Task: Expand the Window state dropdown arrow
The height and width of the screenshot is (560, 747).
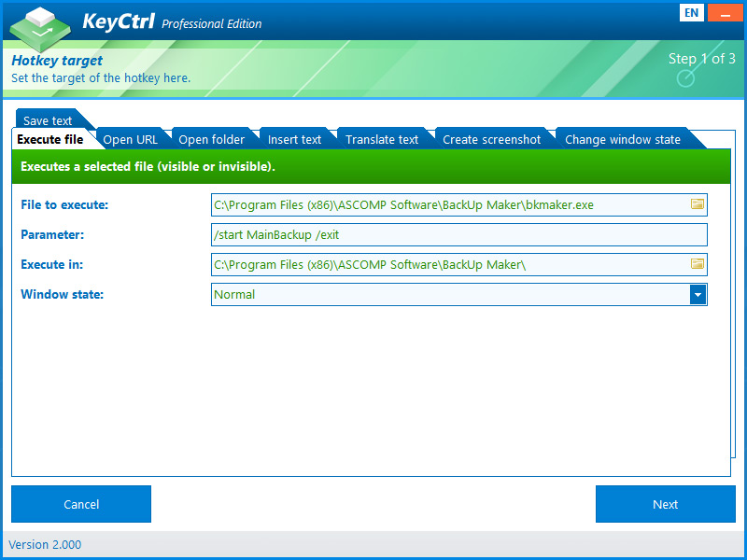Action: 698,294
